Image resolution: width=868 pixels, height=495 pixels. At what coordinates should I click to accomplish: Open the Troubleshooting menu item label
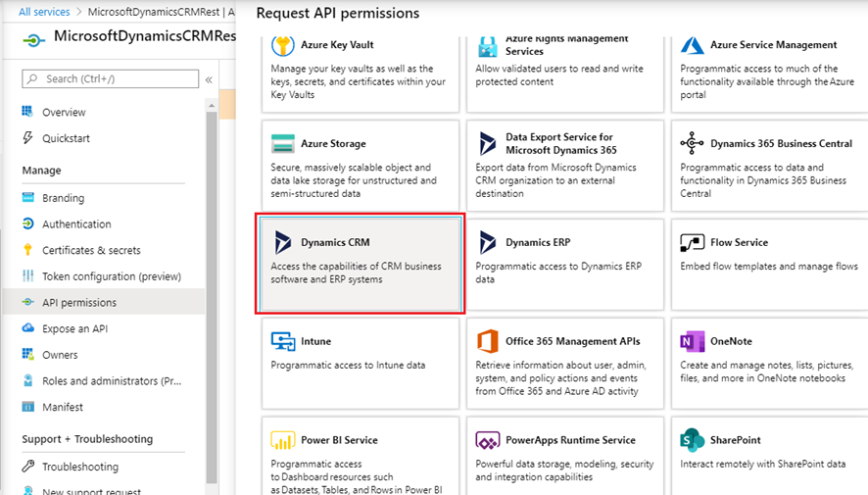tap(80, 467)
